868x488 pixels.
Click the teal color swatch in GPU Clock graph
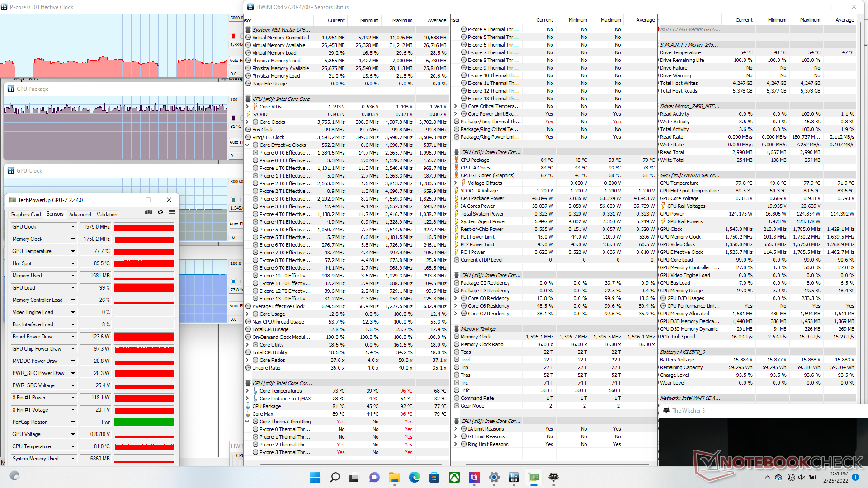pos(233,200)
